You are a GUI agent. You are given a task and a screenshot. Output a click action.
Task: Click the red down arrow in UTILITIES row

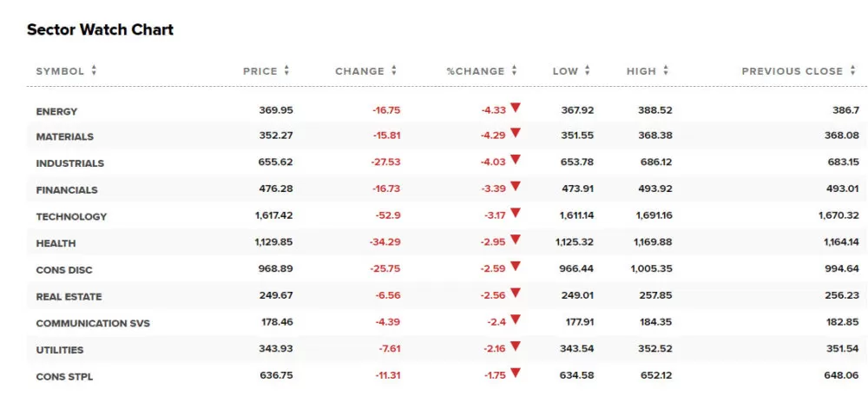pos(516,347)
